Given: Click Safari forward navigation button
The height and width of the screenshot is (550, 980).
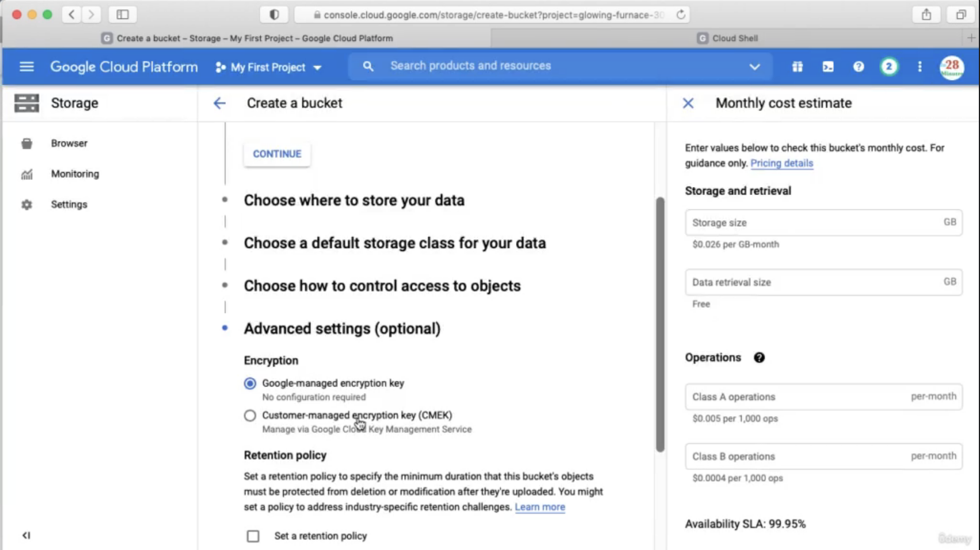Looking at the screenshot, I should click(91, 14).
